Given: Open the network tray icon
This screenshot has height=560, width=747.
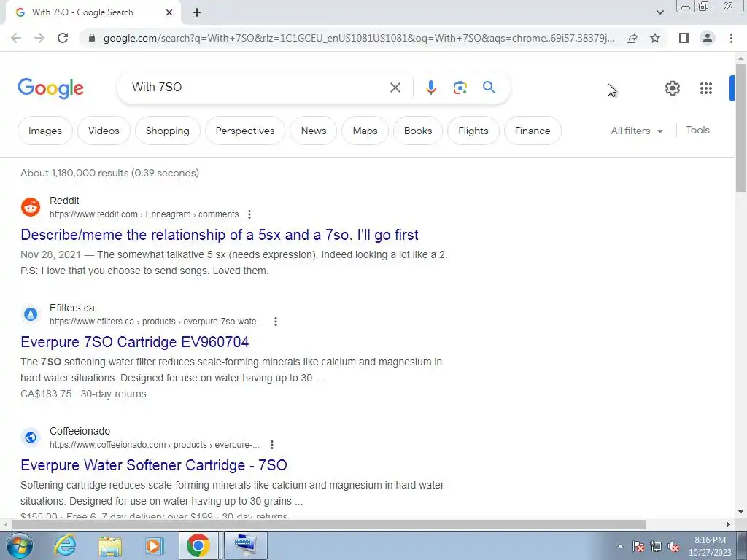Looking at the screenshot, I should pos(656,547).
